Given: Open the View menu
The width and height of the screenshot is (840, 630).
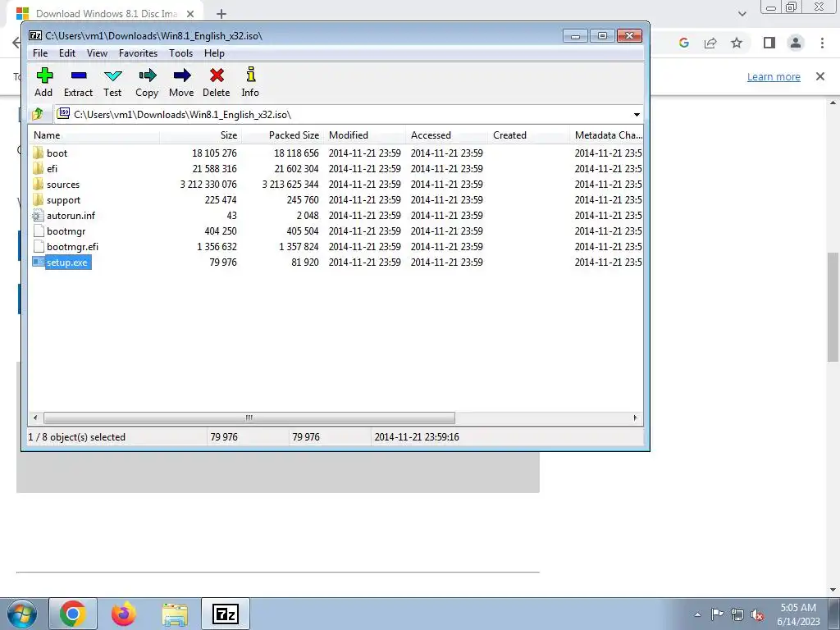Looking at the screenshot, I should click(x=97, y=53).
